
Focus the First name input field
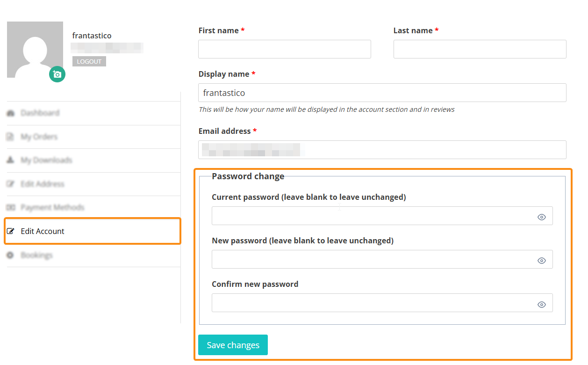284,49
